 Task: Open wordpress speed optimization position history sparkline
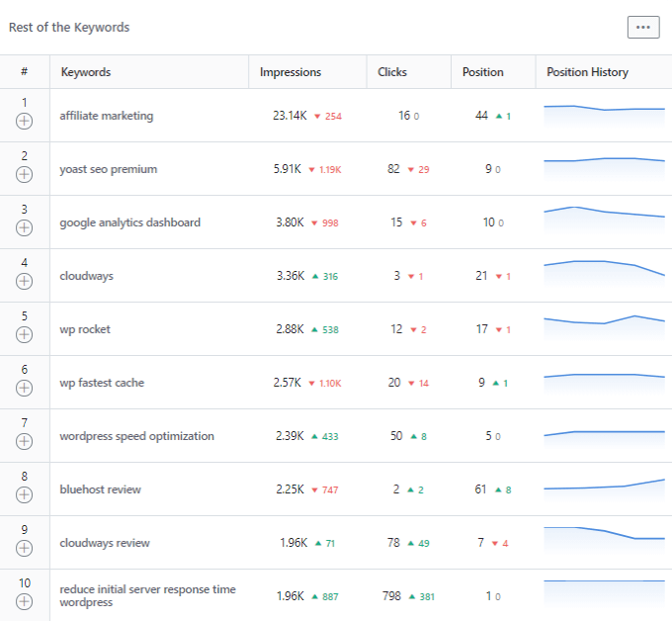(604, 439)
